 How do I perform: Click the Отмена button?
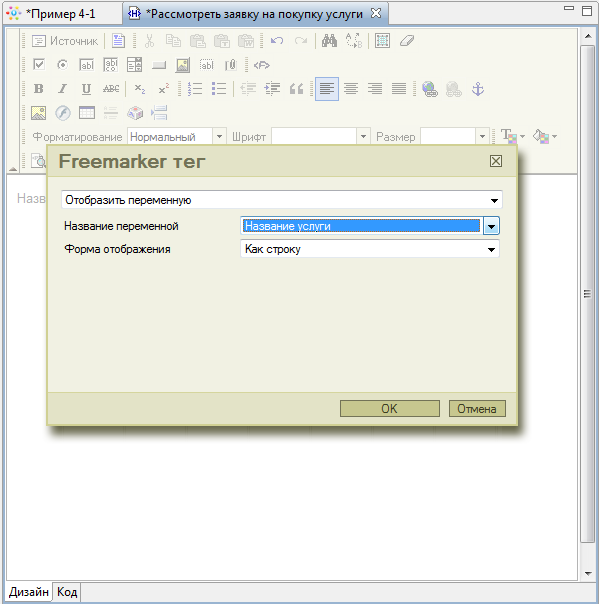pyautogui.click(x=477, y=408)
